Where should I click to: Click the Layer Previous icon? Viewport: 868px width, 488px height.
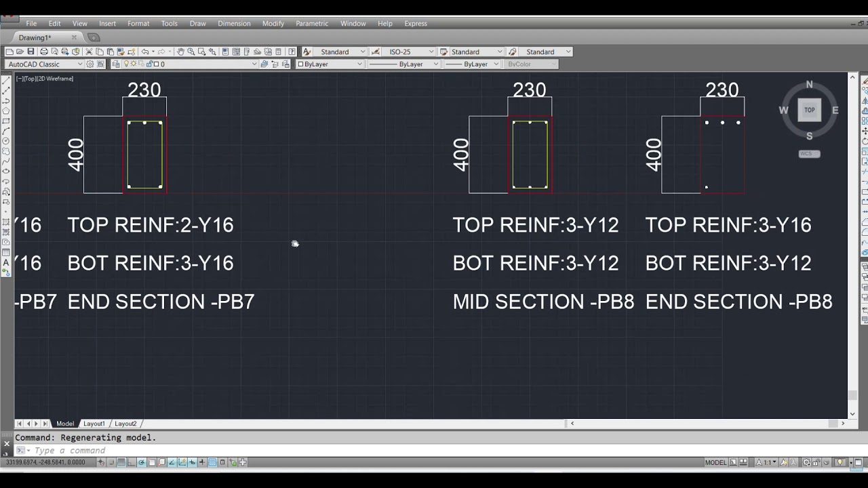(275, 64)
